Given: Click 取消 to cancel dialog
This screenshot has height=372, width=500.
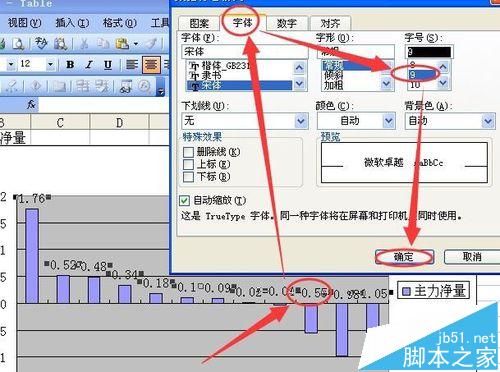Looking at the screenshot, I should 472,257.
